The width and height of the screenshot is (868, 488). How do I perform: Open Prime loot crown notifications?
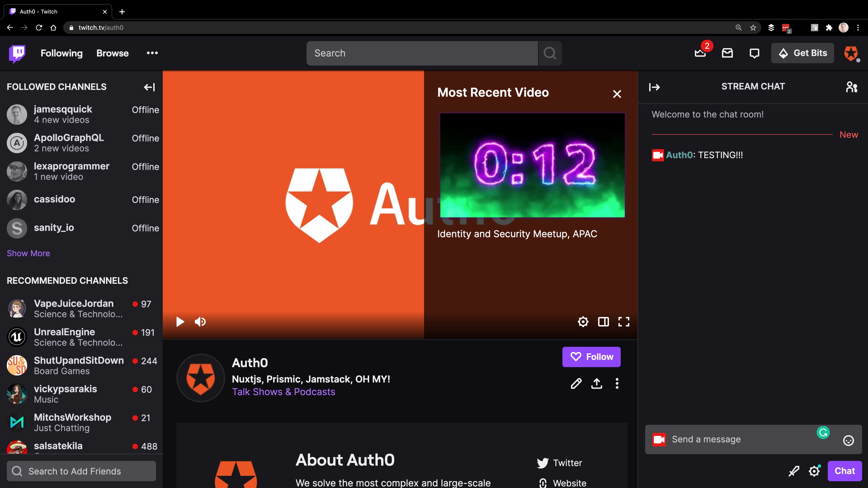pos(700,53)
